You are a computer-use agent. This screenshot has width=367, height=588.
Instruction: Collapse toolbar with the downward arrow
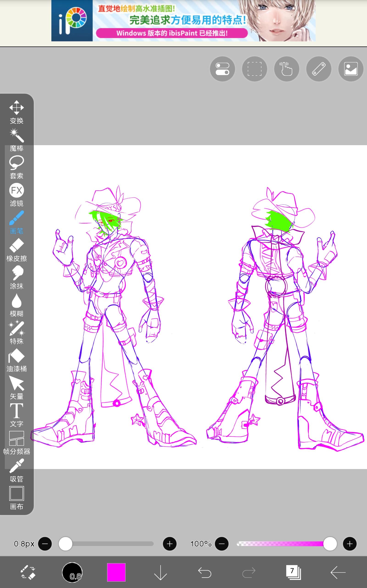click(x=160, y=572)
